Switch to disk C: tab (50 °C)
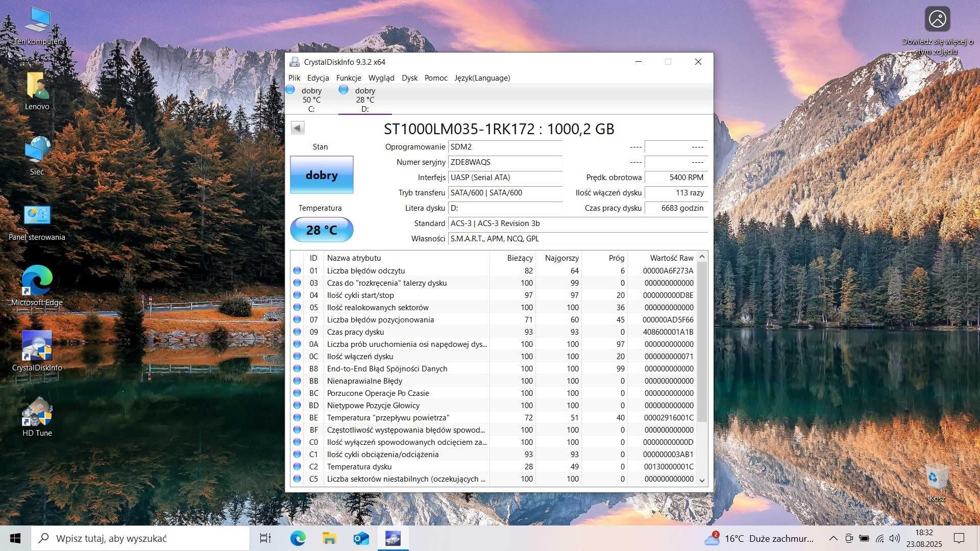The width and height of the screenshot is (980, 551). 310,99
